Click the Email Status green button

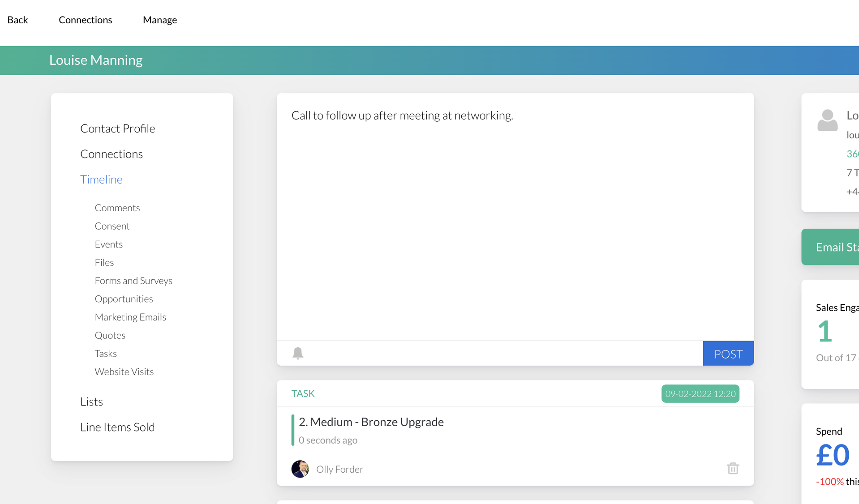831,247
